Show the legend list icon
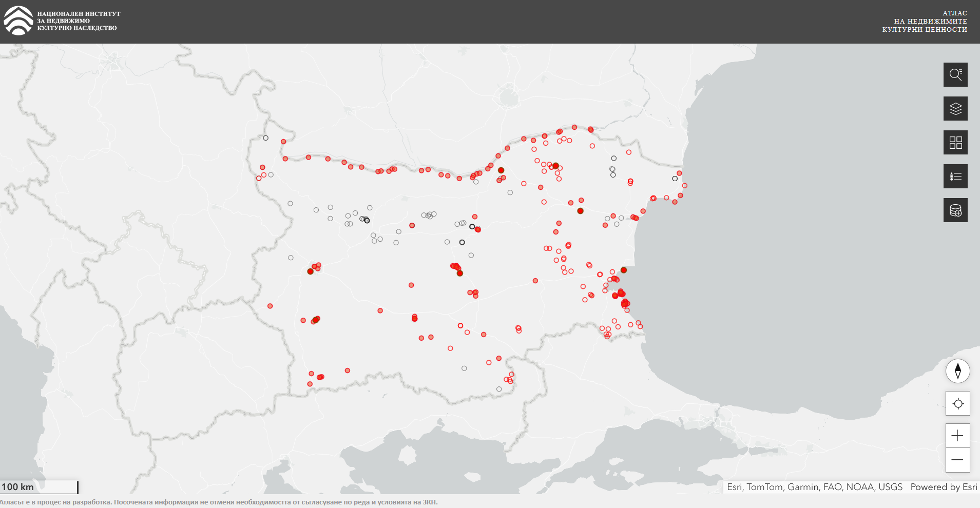 955,176
